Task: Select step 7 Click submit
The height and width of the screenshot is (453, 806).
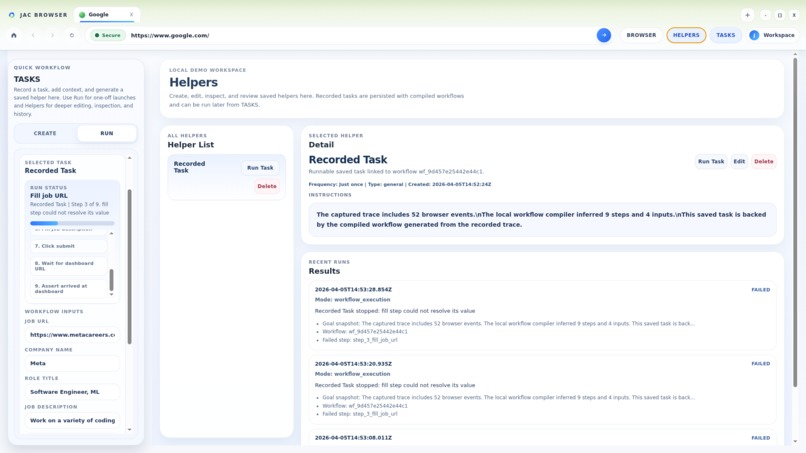Action: click(68, 246)
